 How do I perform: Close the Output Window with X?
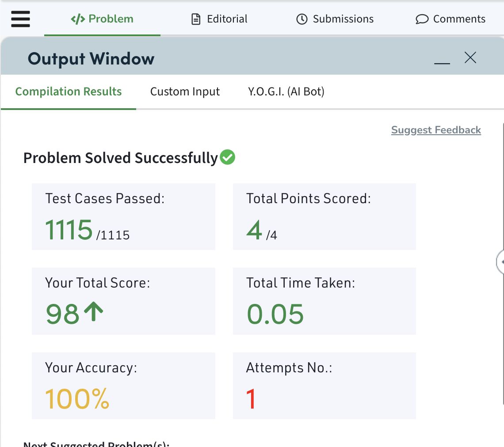point(470,57)
